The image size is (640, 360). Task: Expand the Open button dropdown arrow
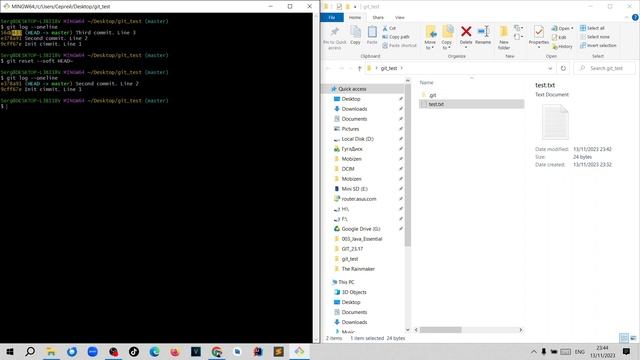pos(572,28)
